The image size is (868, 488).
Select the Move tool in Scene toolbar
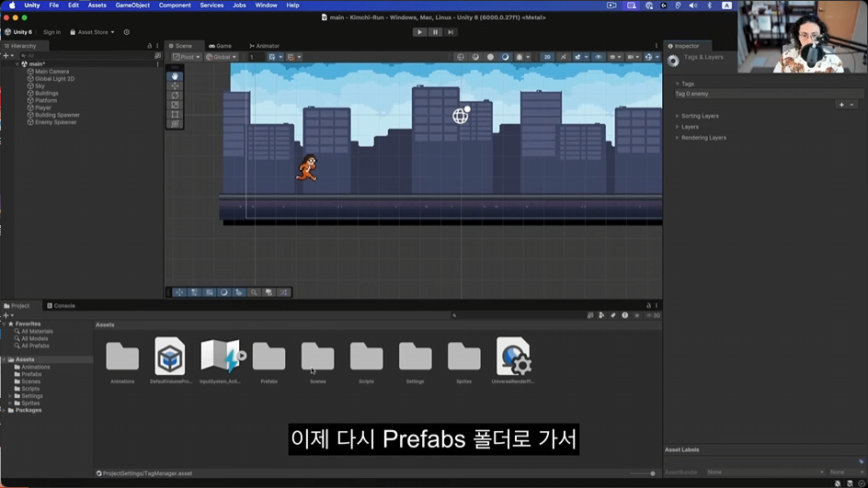pyautogui.click(x=175, y=85)
